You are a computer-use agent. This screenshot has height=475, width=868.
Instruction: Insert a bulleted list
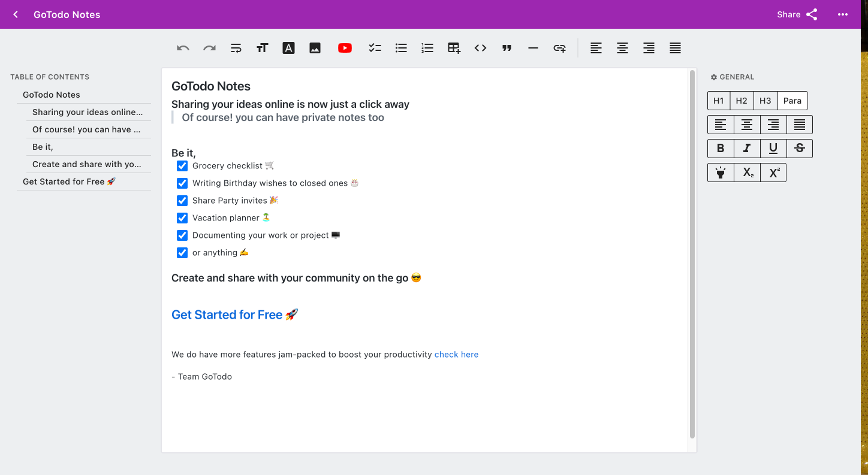coord(401,48)
